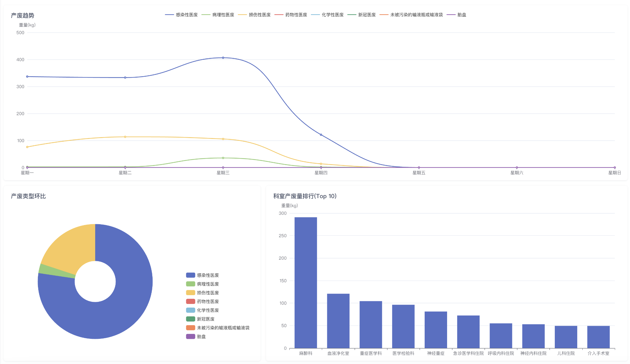630x364 pixels.
Task: Select the 重症医学科 bar
Action: (371, 324)
